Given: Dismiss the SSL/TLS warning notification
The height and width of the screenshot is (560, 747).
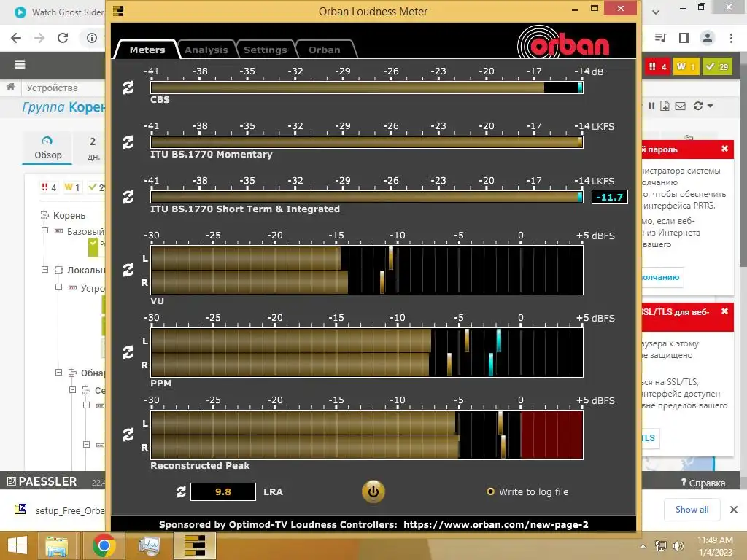Looking at the screenshot, I should click(x=724, y=311).
